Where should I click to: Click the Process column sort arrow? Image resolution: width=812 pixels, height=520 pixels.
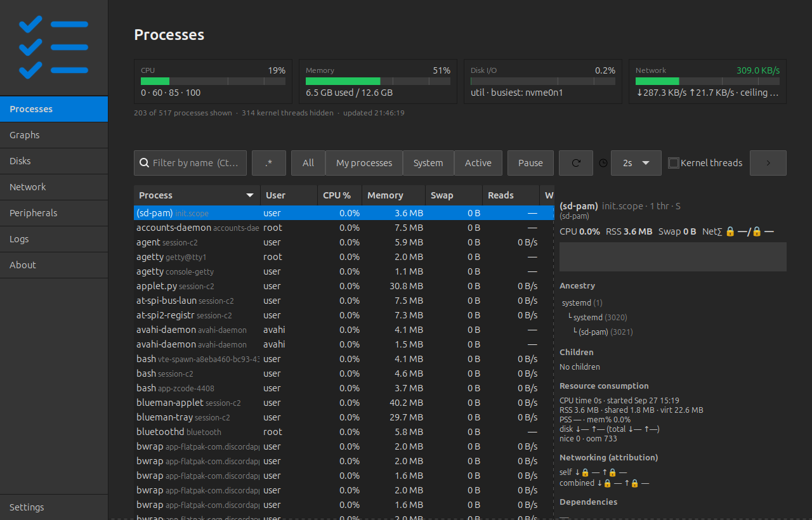pos(250,195)
